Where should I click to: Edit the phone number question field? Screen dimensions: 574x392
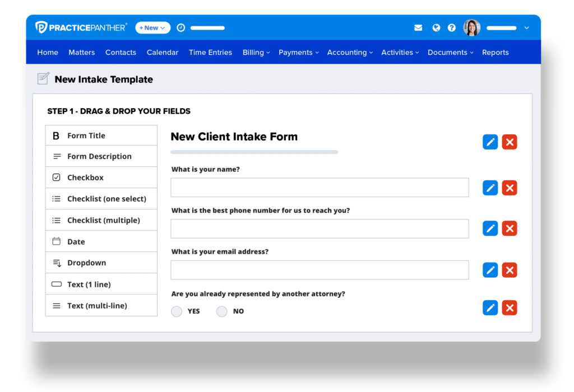coord(490,228)
